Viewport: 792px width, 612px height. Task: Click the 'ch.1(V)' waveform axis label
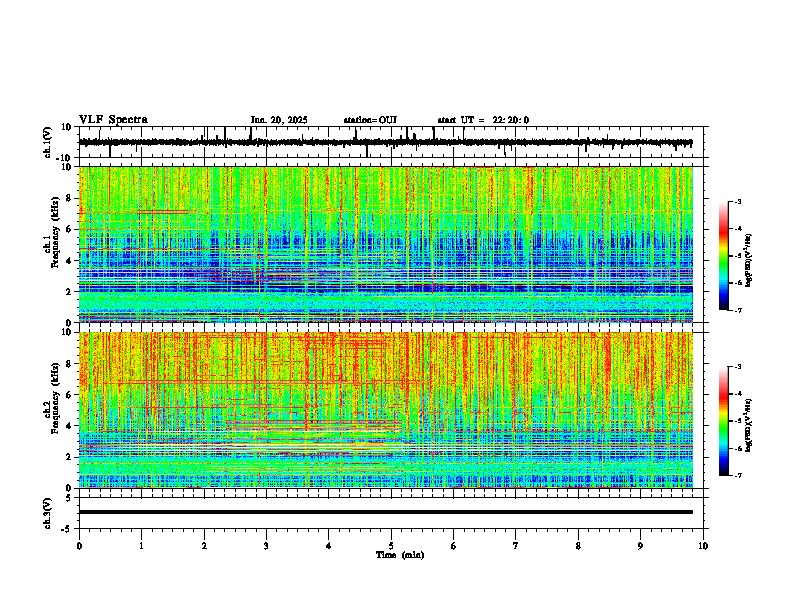[48, 142]
